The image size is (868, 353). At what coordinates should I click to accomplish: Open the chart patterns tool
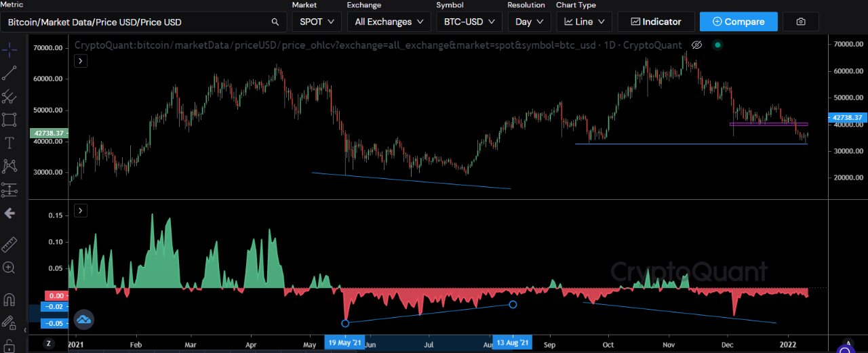9,166
